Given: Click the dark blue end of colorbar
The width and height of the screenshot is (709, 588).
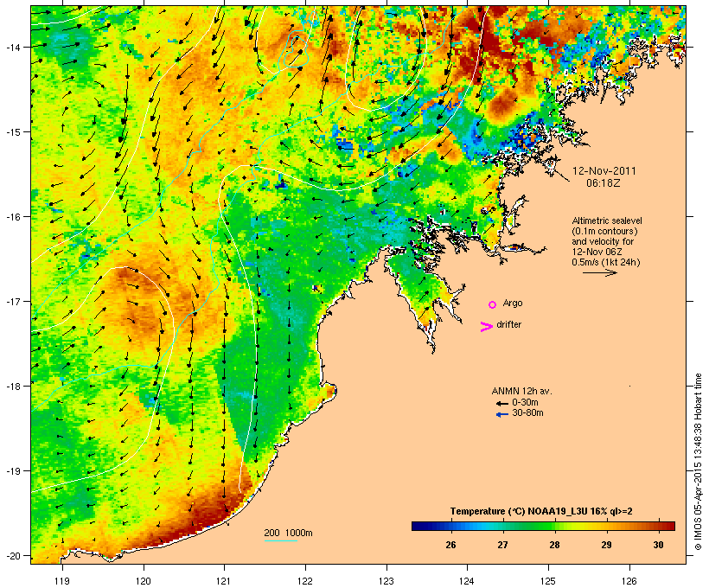Looking at the screenshot, I should coord(418,526).
